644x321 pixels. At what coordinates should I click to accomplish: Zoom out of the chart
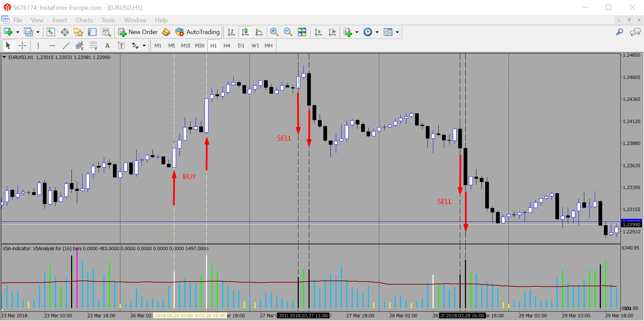tap(288, 32)
